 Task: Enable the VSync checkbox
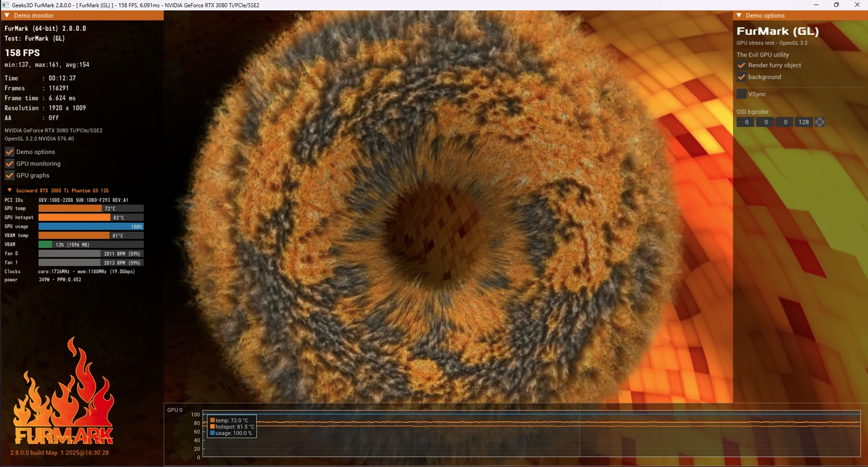(x=741, y=94)
